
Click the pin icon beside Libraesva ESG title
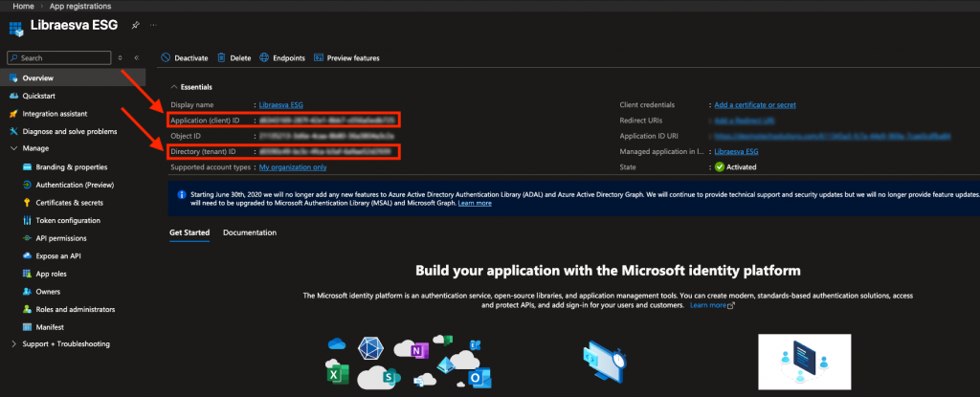(x=135, y=25)
